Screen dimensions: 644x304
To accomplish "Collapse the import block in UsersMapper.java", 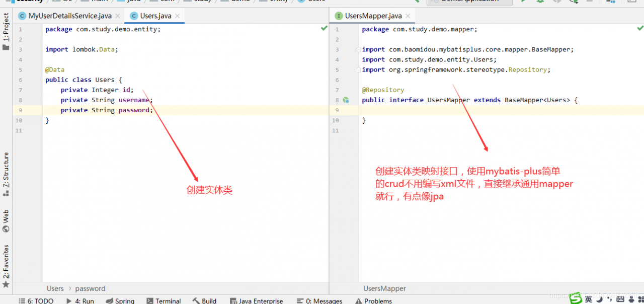I will pos(359,50).
